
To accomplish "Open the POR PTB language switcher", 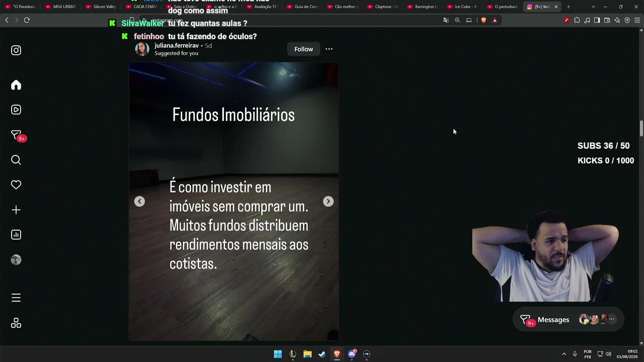I will coord(587,354).
